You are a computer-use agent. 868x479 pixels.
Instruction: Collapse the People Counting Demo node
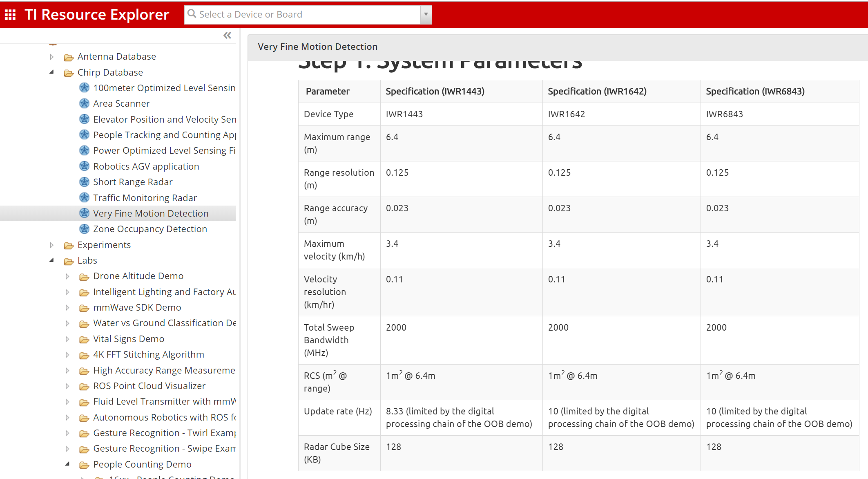[67, 464]
